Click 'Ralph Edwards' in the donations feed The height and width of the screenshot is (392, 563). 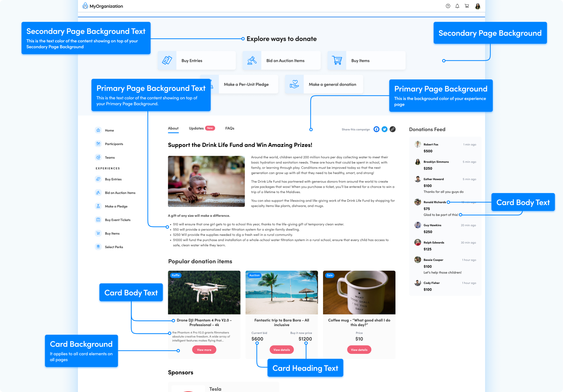[x=434, y=243]
